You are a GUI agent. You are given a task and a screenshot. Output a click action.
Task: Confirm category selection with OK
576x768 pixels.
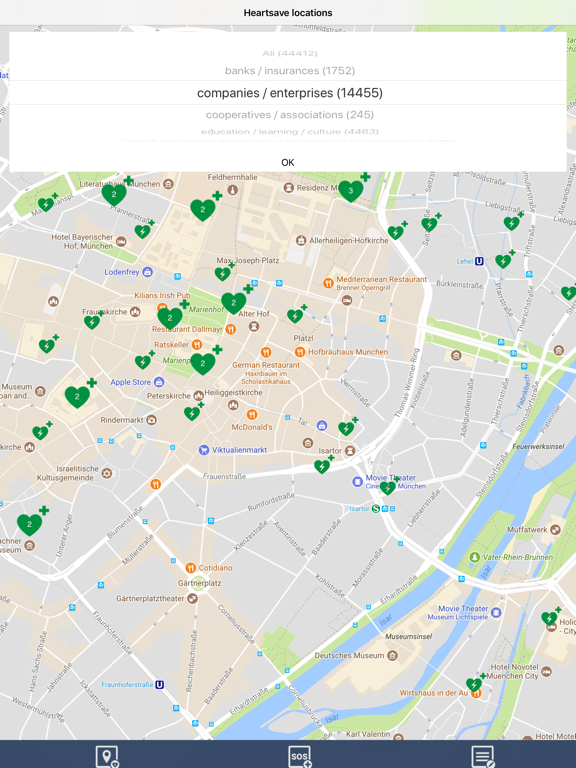[288, 163]
